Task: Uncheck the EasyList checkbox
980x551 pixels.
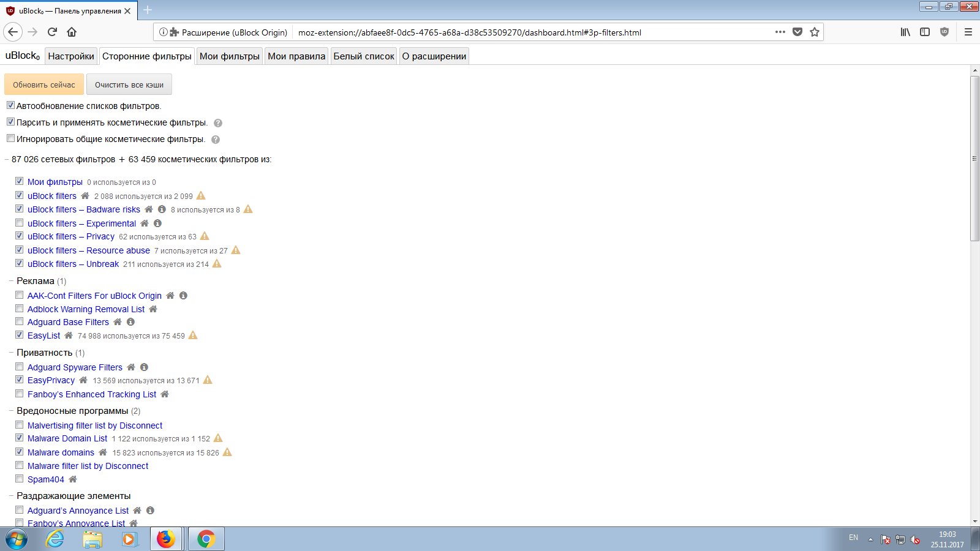Action: [20, 335]
